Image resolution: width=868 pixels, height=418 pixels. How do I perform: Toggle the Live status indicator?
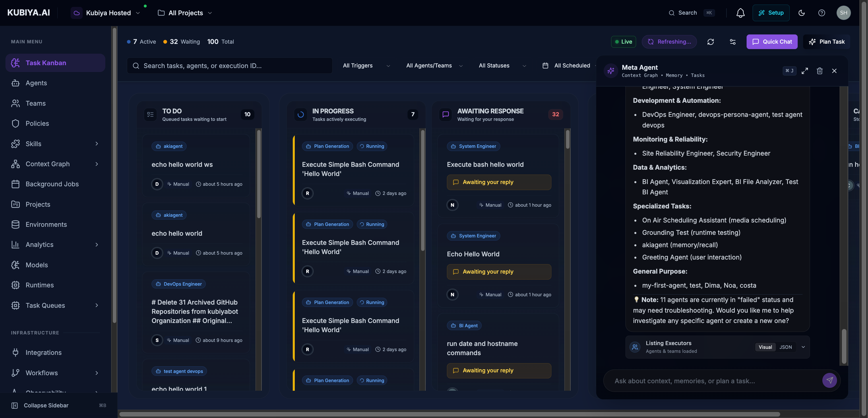coord(623,41)
